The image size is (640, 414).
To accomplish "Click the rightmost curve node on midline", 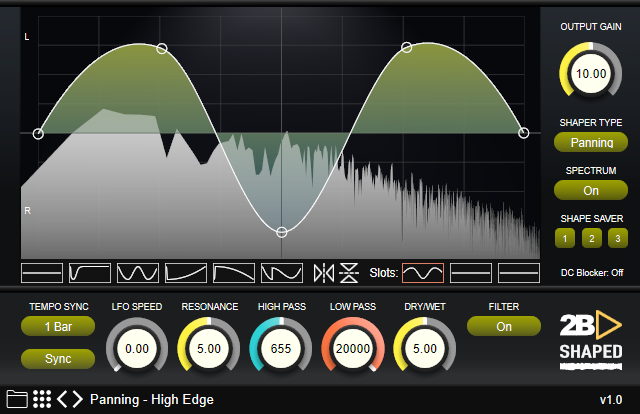I will 524,133.
